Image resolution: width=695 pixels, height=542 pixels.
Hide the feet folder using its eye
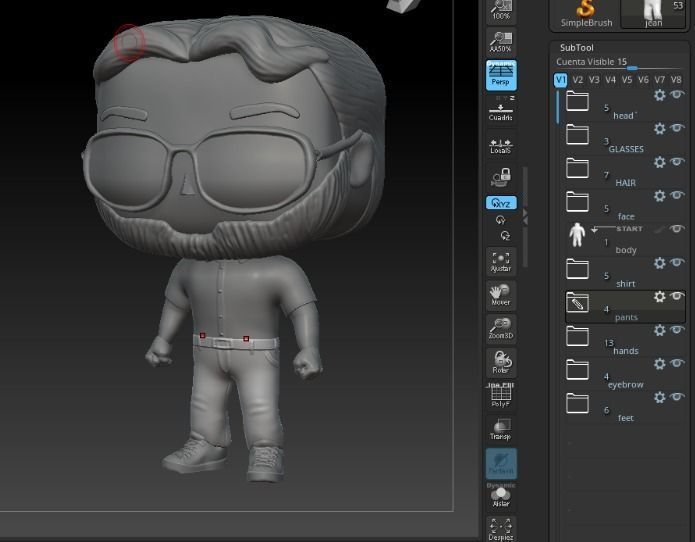coord(677,397)
